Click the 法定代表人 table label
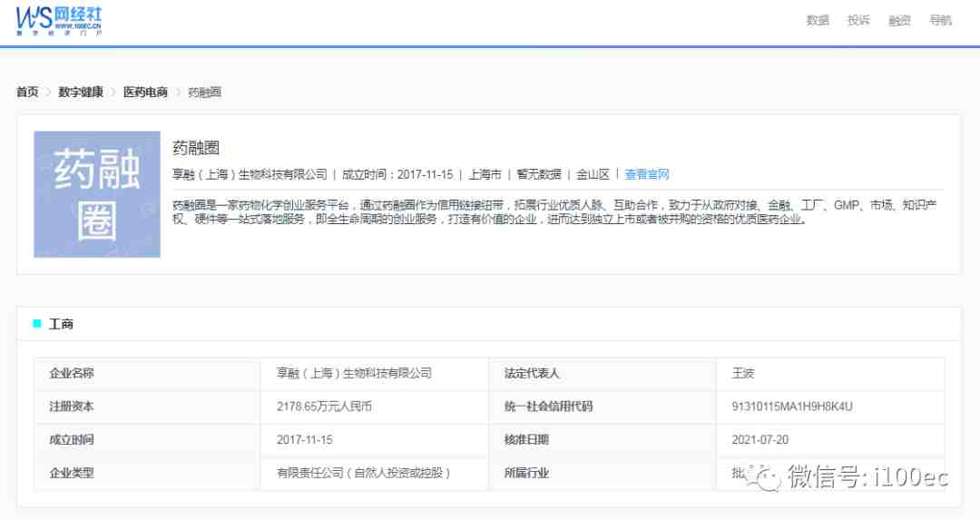The height and width of the screenshot is (520, 980). click(532, 373)
